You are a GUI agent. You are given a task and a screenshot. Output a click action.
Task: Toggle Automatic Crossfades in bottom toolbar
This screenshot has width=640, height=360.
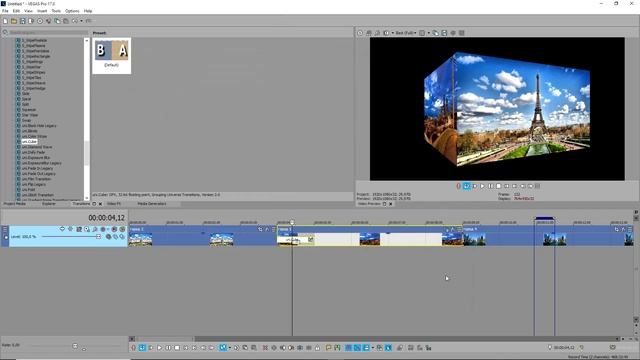click(x=357, y=348)
